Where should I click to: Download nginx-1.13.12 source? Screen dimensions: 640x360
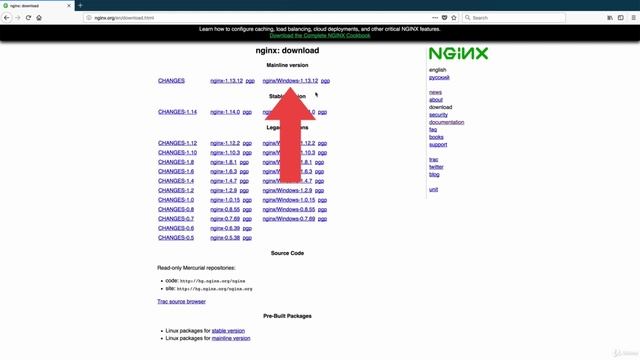coord(227,81)
